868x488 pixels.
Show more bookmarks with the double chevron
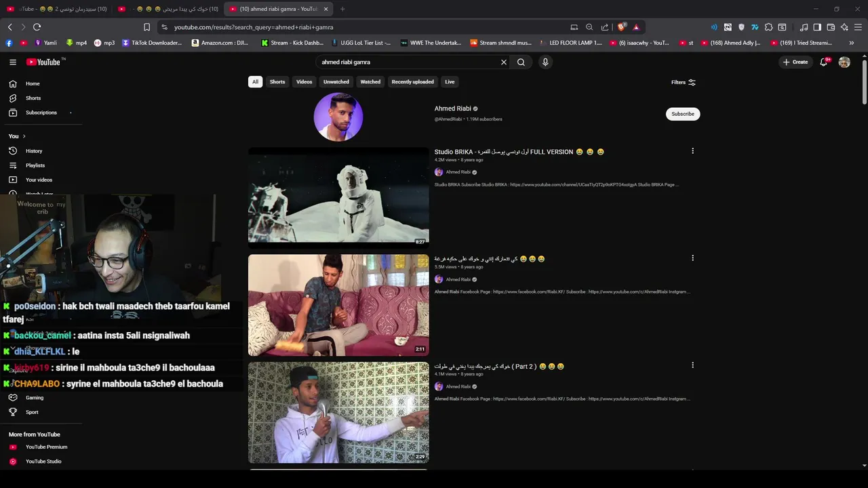point(852,43)
